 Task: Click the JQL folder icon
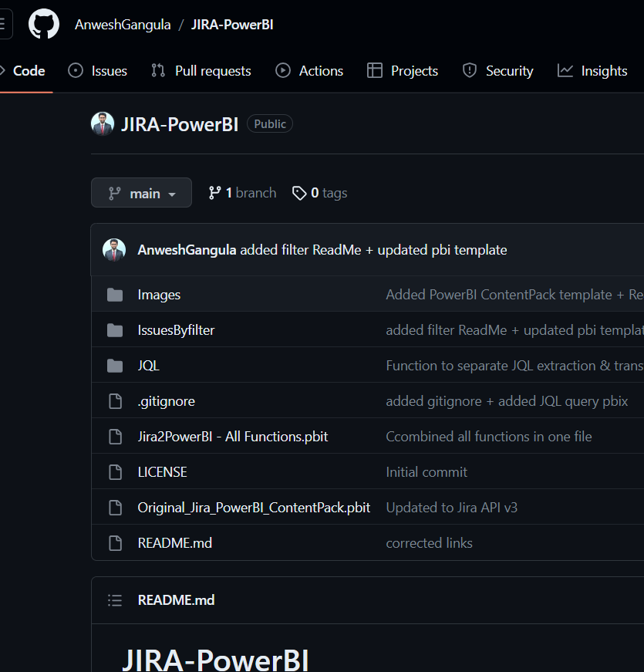point(115,366)
